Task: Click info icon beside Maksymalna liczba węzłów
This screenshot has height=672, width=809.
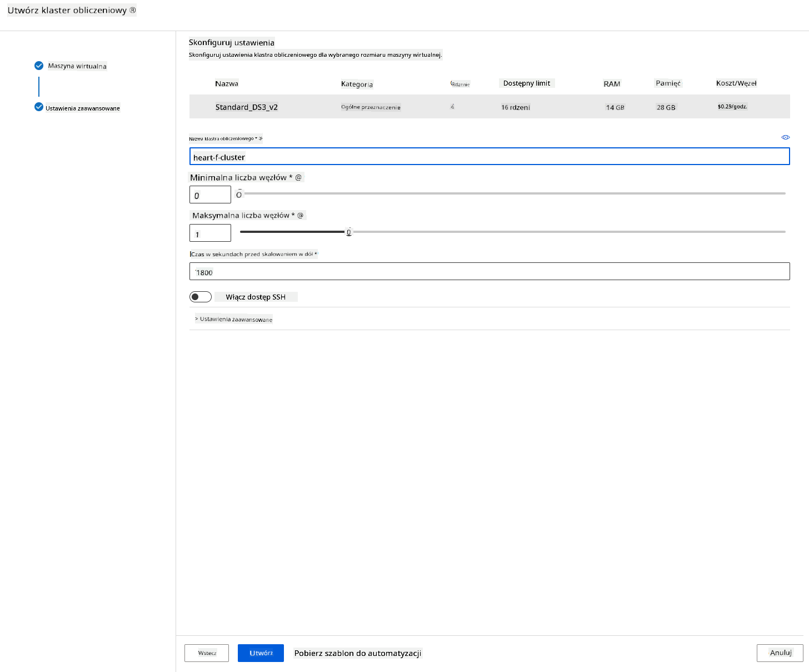Action: coord(301,215)
